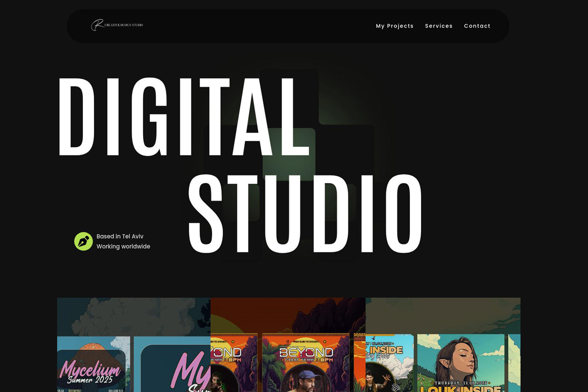Click the 'Based in Tel Aviv' text

click(x=120, y=237)
